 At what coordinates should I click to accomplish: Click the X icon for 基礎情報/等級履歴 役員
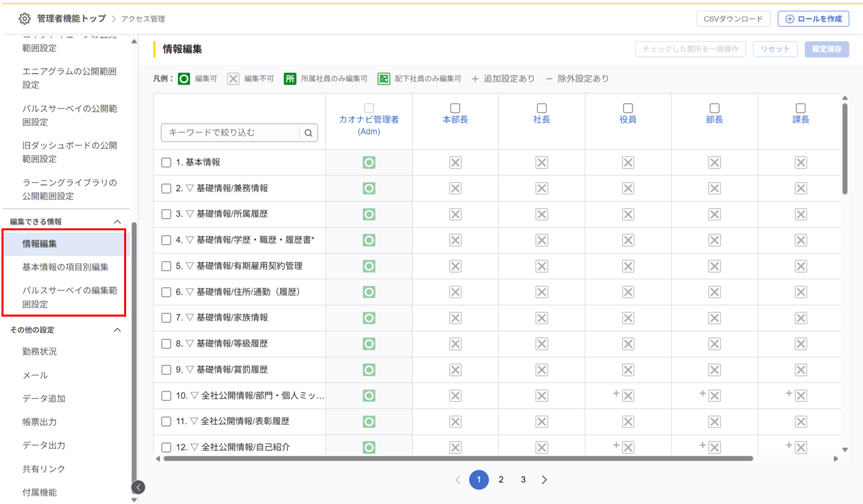click(x=628, y=344)
